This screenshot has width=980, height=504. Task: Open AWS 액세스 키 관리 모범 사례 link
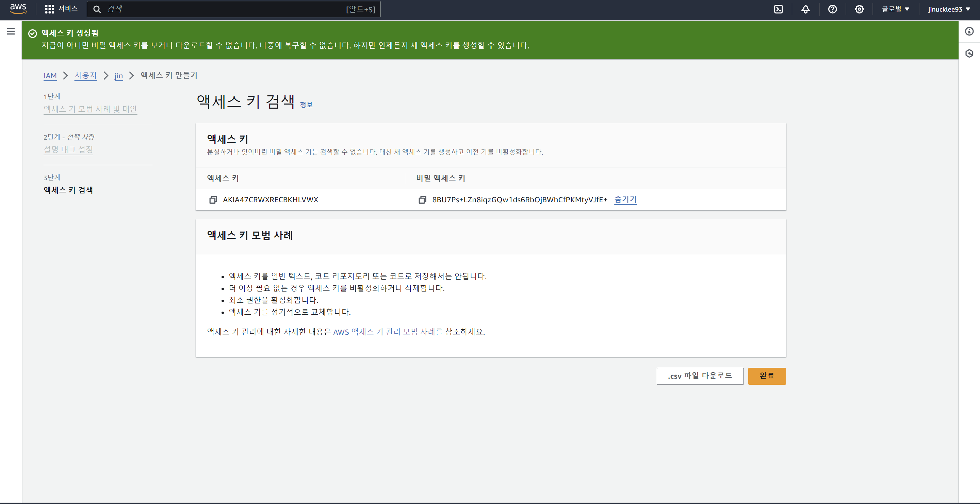click(x=384, y=332)
